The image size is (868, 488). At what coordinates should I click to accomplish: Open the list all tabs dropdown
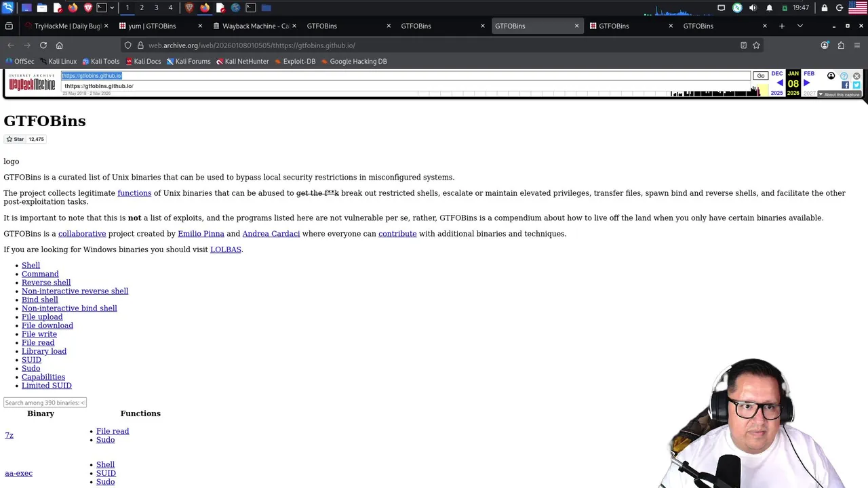click(x=800, y=26)
